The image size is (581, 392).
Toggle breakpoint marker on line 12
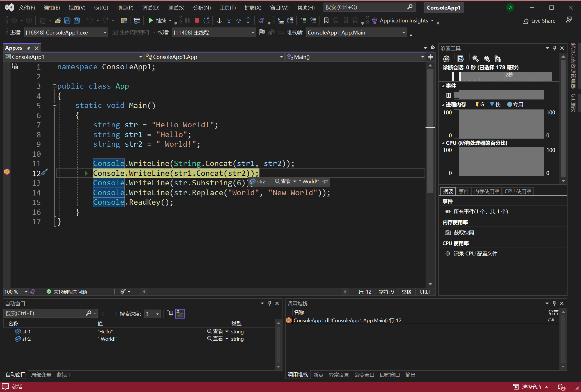coord(7,172)
